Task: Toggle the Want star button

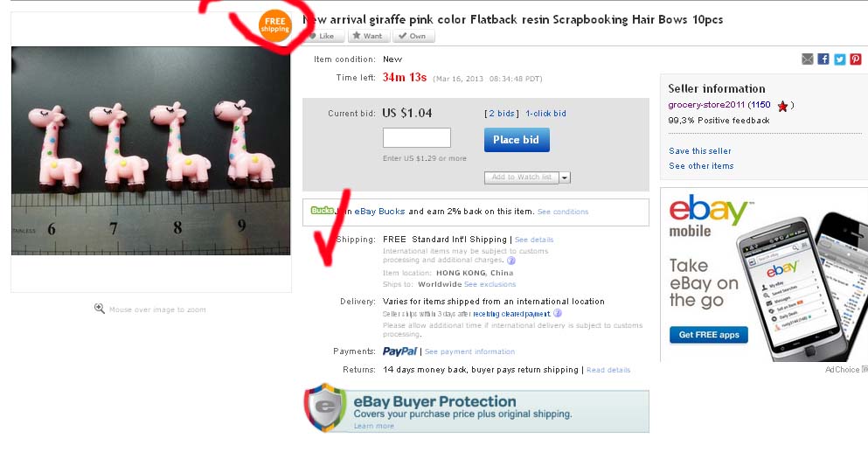Action: click(x=368, y=36)
